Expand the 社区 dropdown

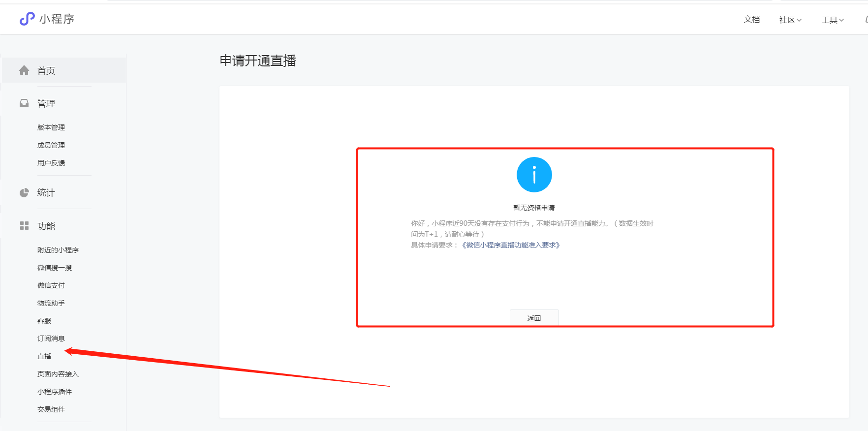tap(790, 20)
